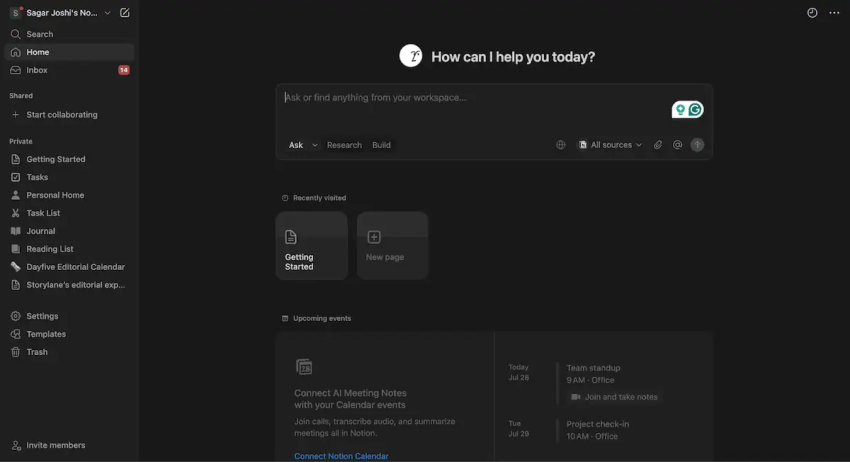Image resolution: width=850 pixels, height=462 pixels.
Task: Click the Search magnifier icon
Action: tap(16, 34)
